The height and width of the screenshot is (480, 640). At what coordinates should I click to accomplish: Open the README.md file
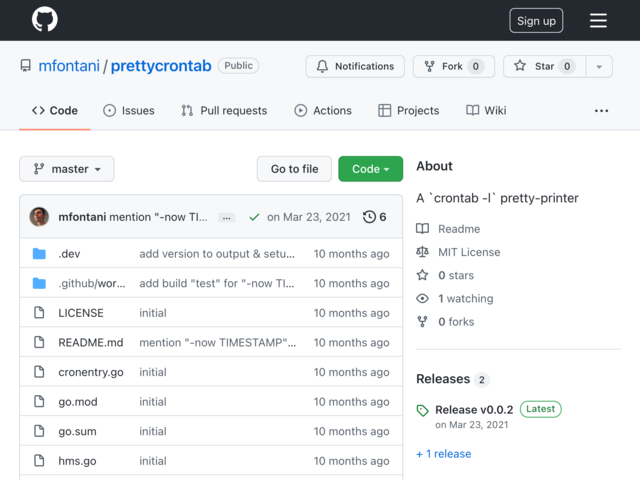(x=91, y=342)
